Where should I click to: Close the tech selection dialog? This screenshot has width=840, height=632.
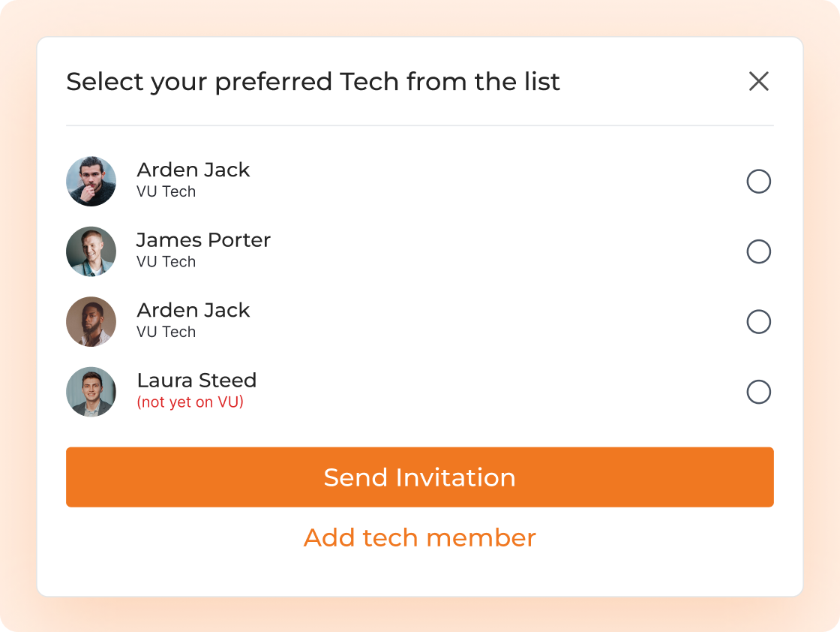(758, 81)
